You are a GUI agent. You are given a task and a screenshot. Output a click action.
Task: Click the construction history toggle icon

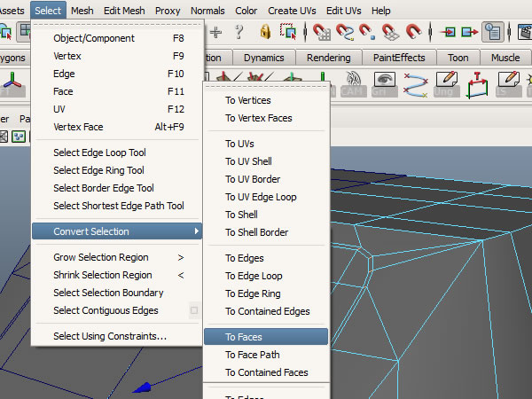click(x=493, y=31)
